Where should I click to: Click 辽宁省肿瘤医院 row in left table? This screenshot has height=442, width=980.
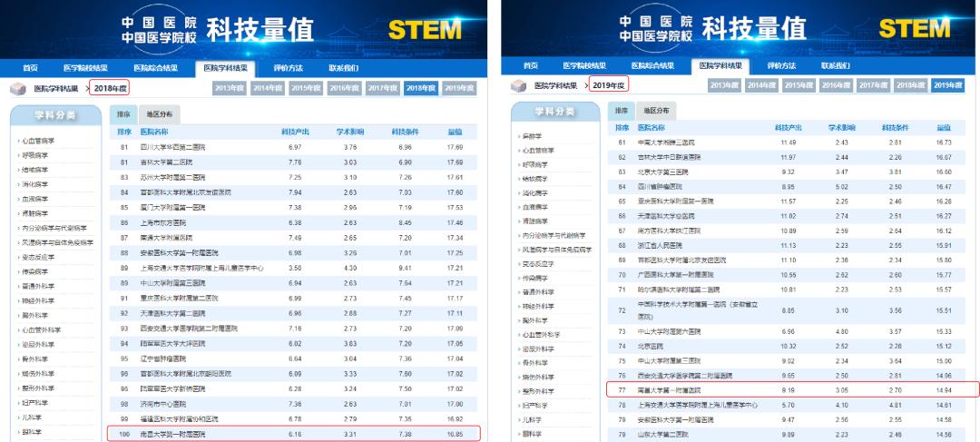(x=293, y=359)
